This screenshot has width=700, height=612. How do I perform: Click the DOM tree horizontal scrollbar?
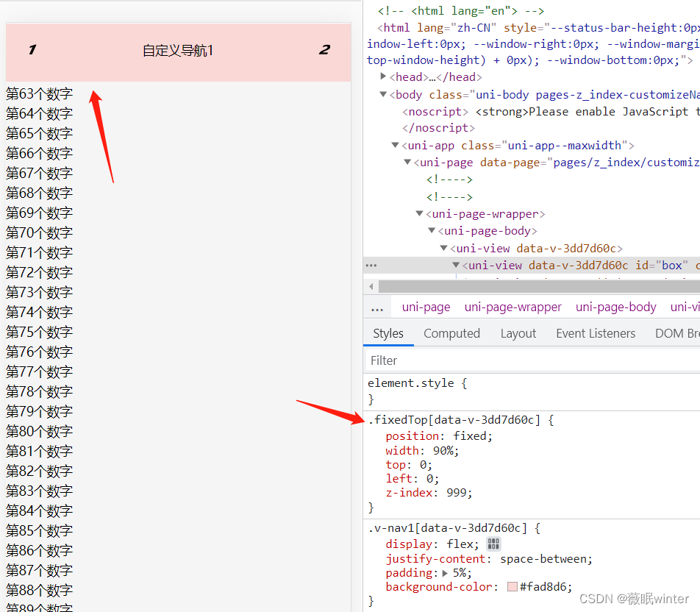pyautogui.click(x=539, y=286)
